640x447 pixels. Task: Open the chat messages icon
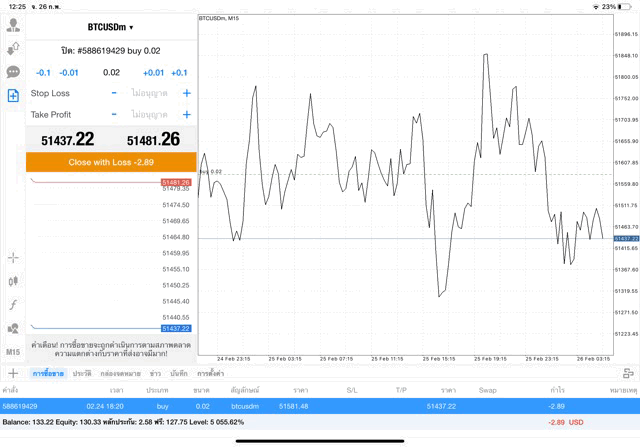tap(13, 72)
